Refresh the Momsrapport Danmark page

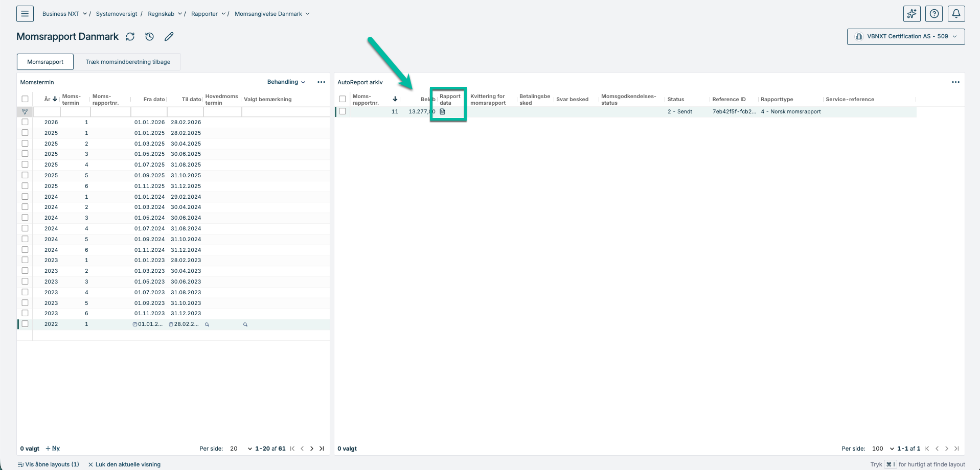tap(130, 37)
